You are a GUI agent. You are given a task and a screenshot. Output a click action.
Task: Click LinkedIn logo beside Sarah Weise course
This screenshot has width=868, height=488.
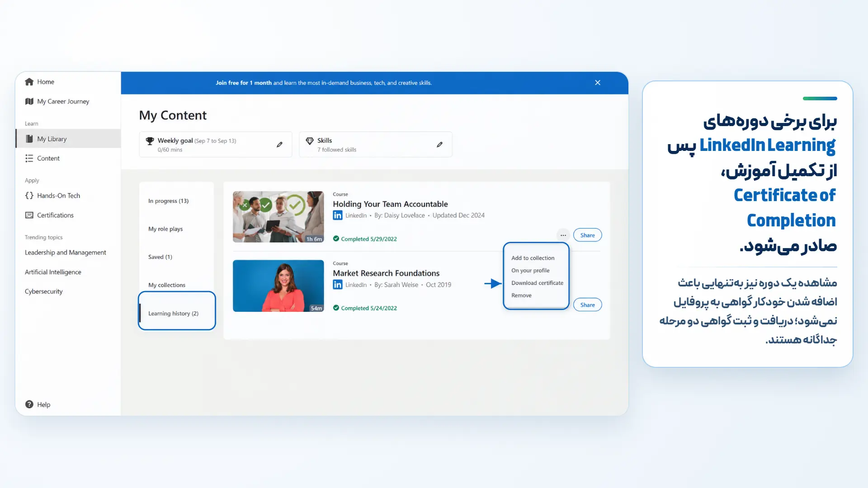click(338, 285)
